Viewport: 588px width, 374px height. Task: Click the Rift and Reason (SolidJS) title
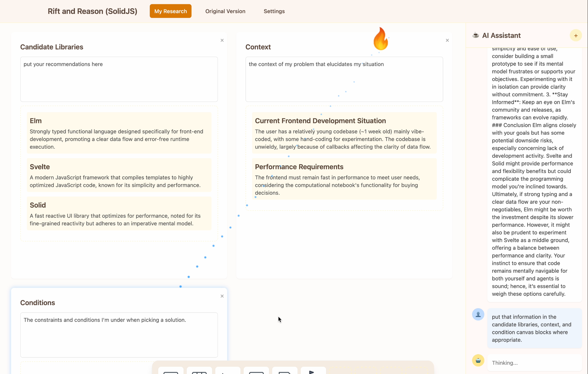[92, 11]
